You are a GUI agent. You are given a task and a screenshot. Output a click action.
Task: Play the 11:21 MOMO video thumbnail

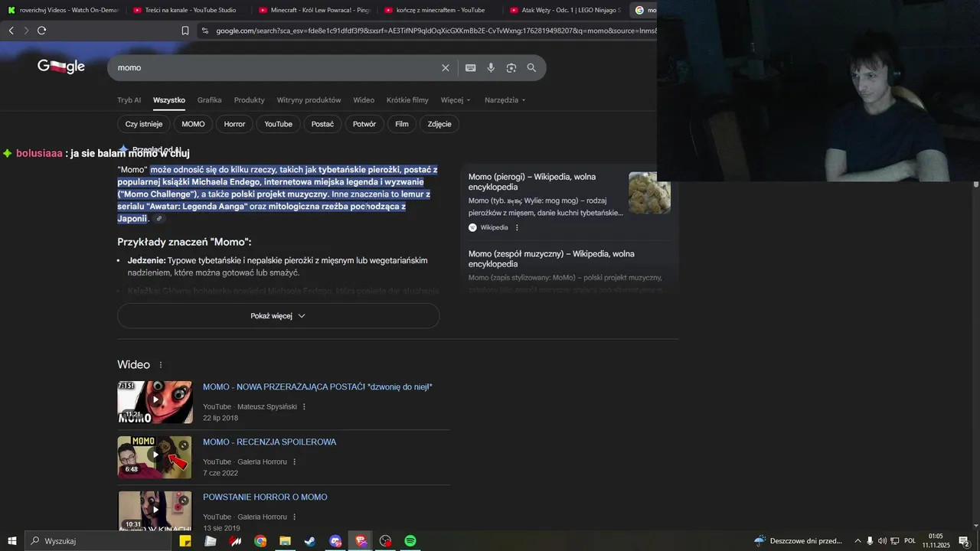155,403
